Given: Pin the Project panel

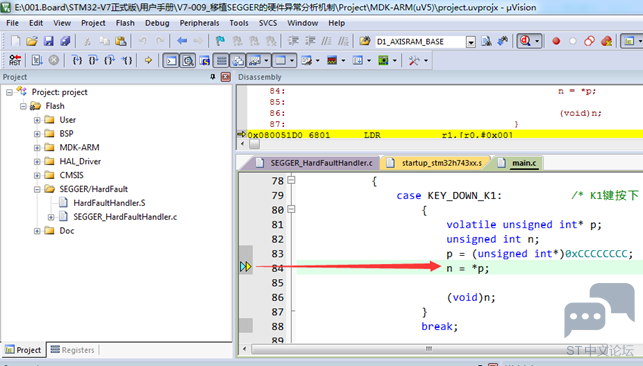Looking at the screenshot, I should tap(212, 77).
